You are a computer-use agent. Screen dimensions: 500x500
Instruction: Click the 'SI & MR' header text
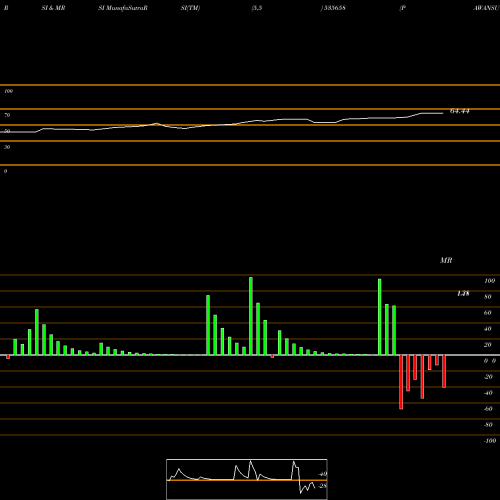(x=53, y=8)
